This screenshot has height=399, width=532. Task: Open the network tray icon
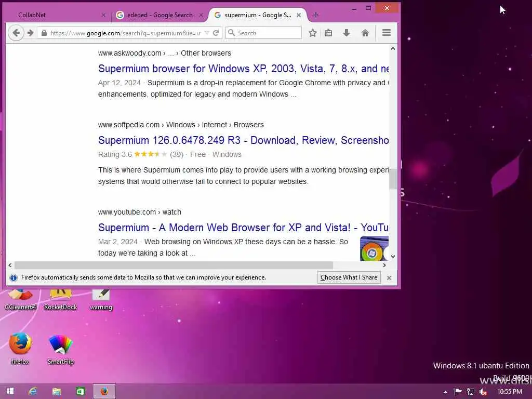[470, 392]
